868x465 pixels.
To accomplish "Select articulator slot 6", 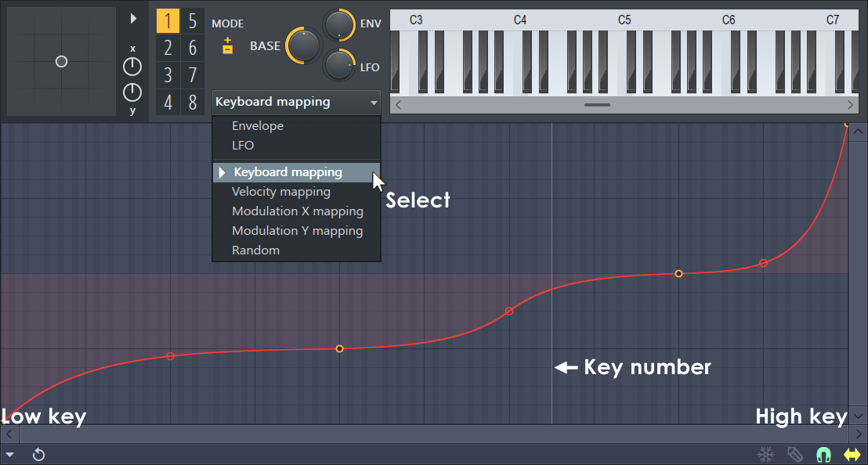I will tap(192, 48).
